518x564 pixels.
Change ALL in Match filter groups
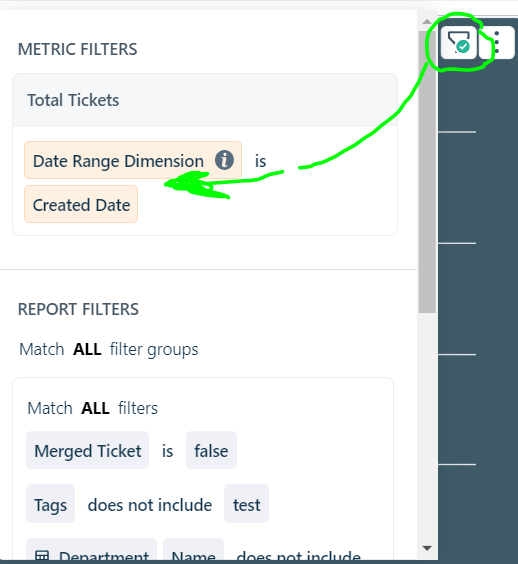pyautogui.click(x=87, y=349)
